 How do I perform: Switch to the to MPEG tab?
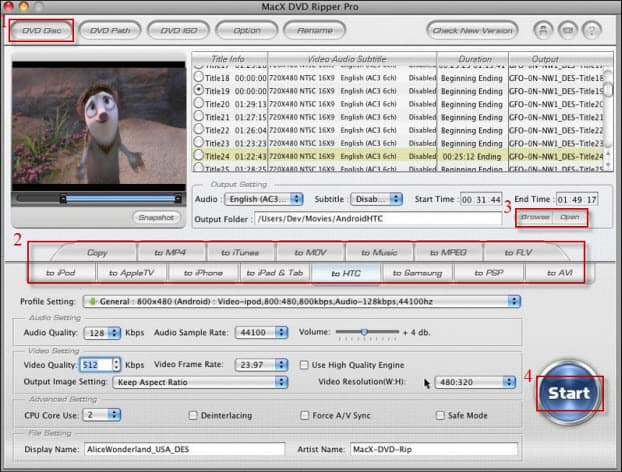448,253
